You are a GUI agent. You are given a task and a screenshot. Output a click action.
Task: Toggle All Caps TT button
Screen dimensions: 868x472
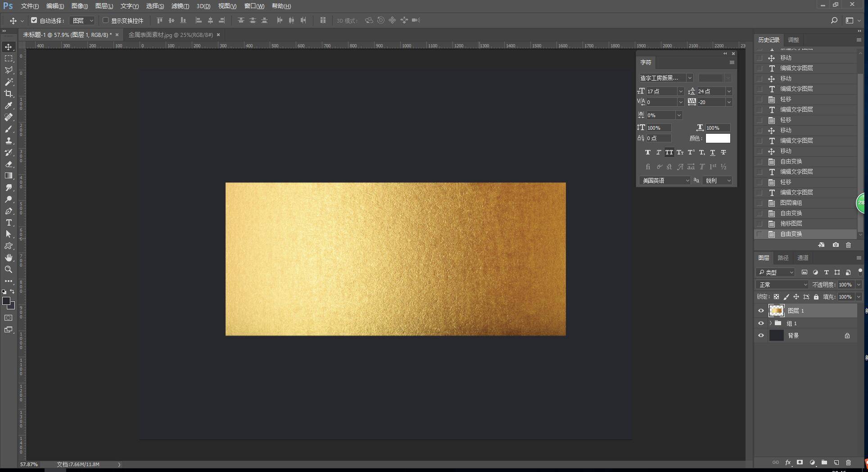669,152
